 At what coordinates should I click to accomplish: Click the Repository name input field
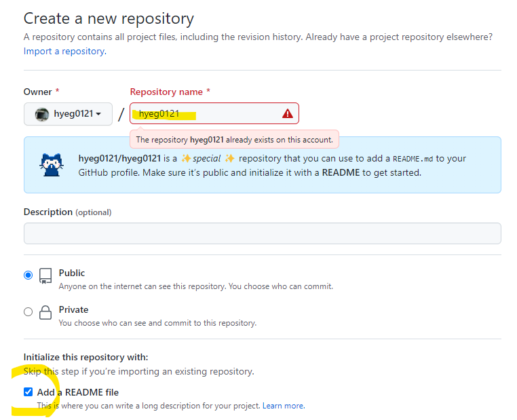pyautogui.click(x=214, y=113)
